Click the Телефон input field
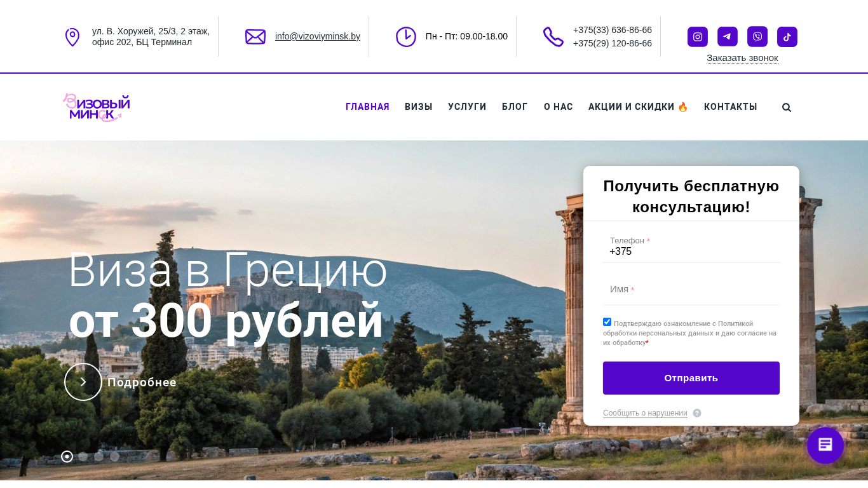The image size is (868, 488). [691, 248]
